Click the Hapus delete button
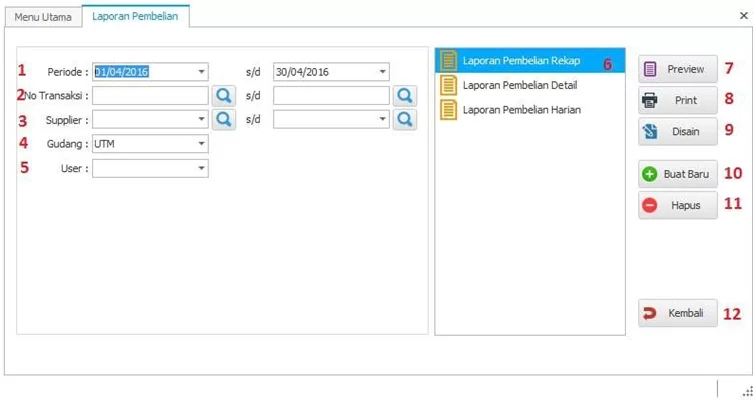Viewport: 755px width, 408px height. point(678,205)
